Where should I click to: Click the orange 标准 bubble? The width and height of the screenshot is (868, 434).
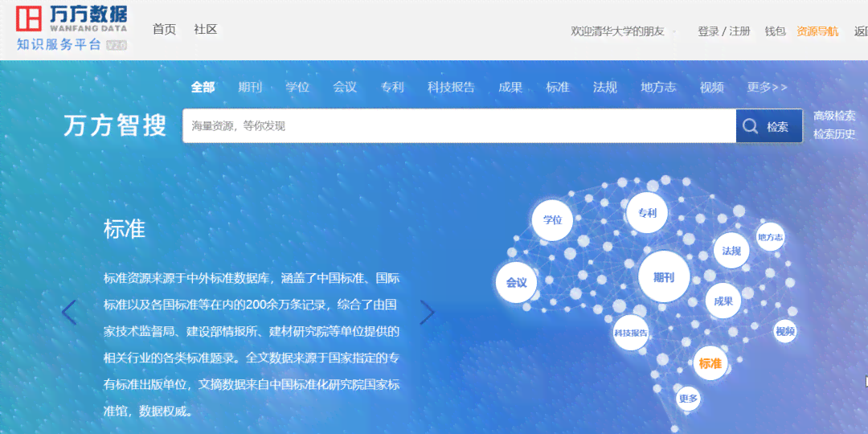(710, 364)
